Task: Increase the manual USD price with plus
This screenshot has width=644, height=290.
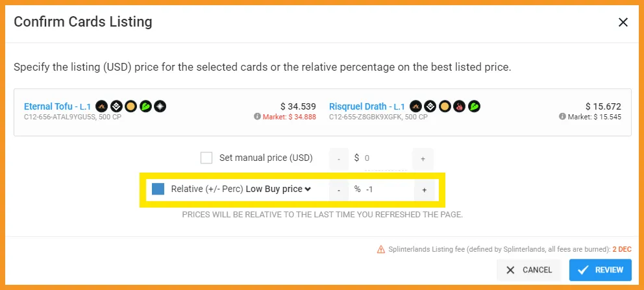Action: click(x=423, y=158)
